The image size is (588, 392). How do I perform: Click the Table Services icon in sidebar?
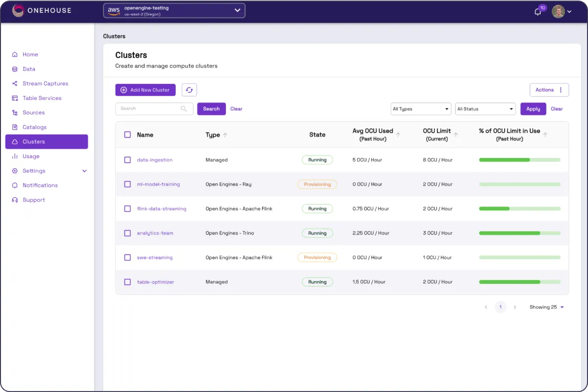15,98
